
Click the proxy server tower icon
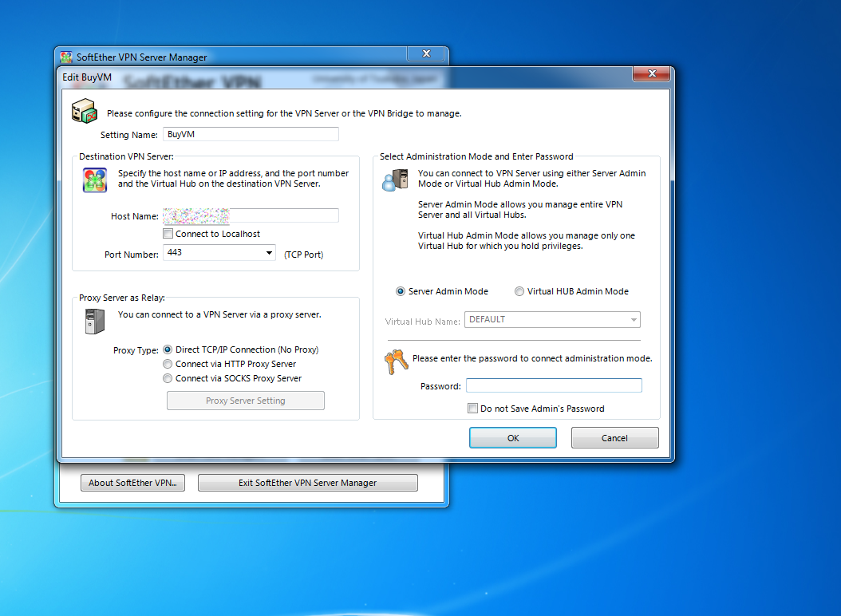coord(95,322)
